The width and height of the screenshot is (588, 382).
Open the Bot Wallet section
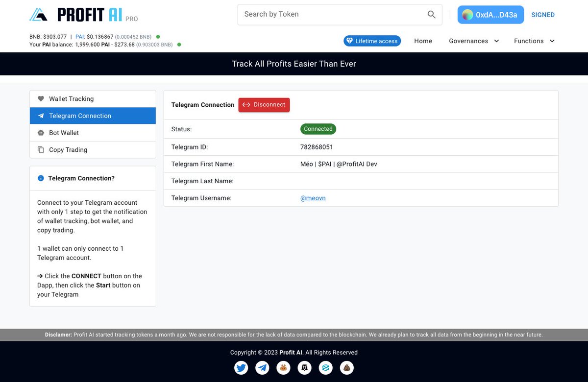[93, 133]
